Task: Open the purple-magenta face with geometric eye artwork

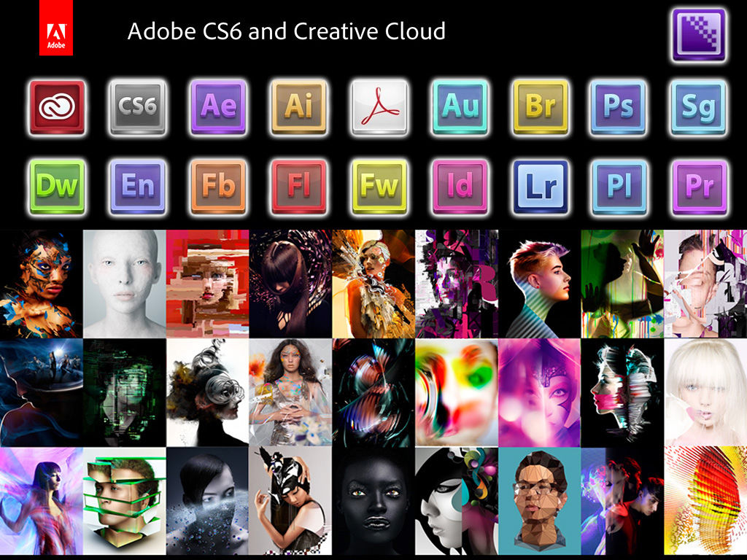Action: tap(539, 392)
